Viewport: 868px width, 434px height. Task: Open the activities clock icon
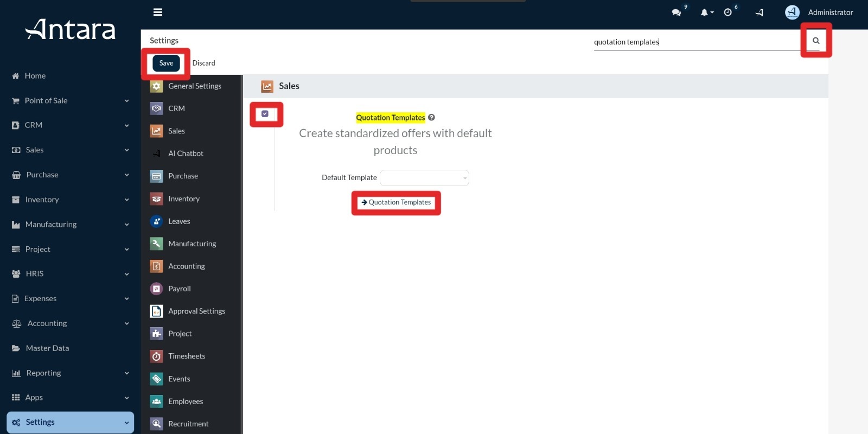[728, 12]
